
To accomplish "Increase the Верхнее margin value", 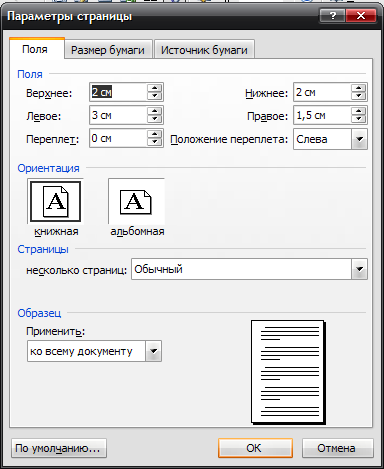I will click(154, 88).
